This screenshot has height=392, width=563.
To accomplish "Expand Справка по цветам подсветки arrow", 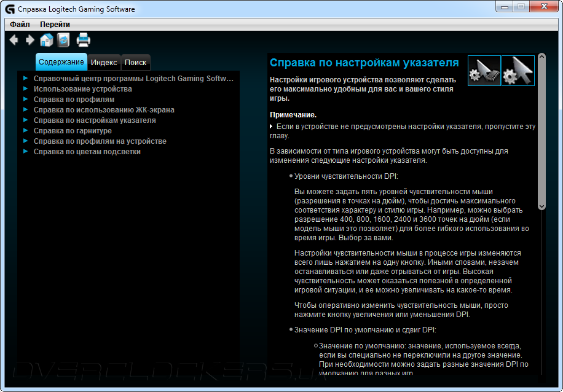I will [x=25, y=151].
